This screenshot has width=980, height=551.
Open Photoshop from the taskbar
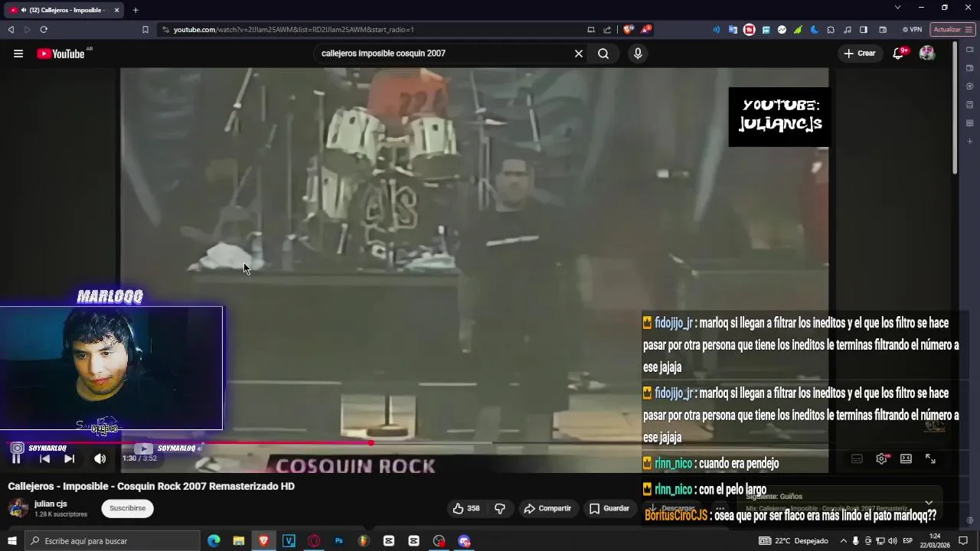coord(338,541)
